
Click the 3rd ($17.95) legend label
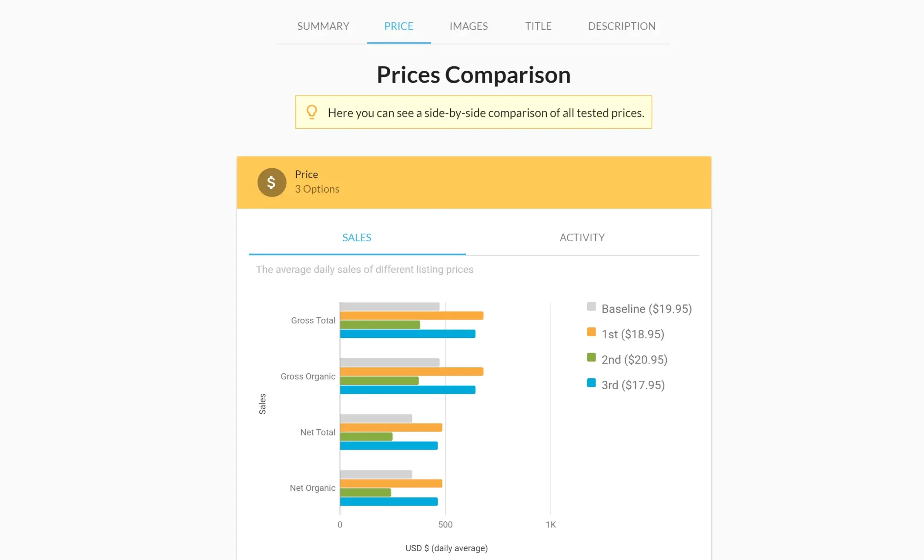click(x=633, y=385)
